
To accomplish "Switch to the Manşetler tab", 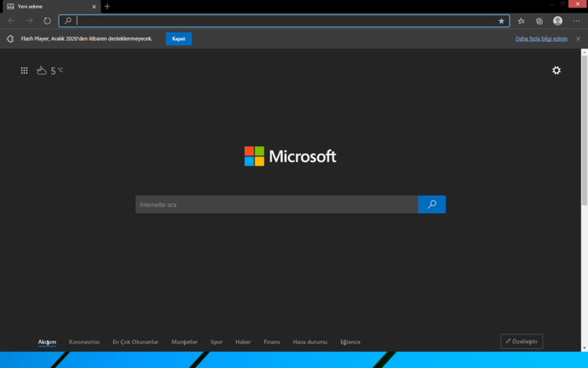I will pyautogui.click(x=184, y=342).
